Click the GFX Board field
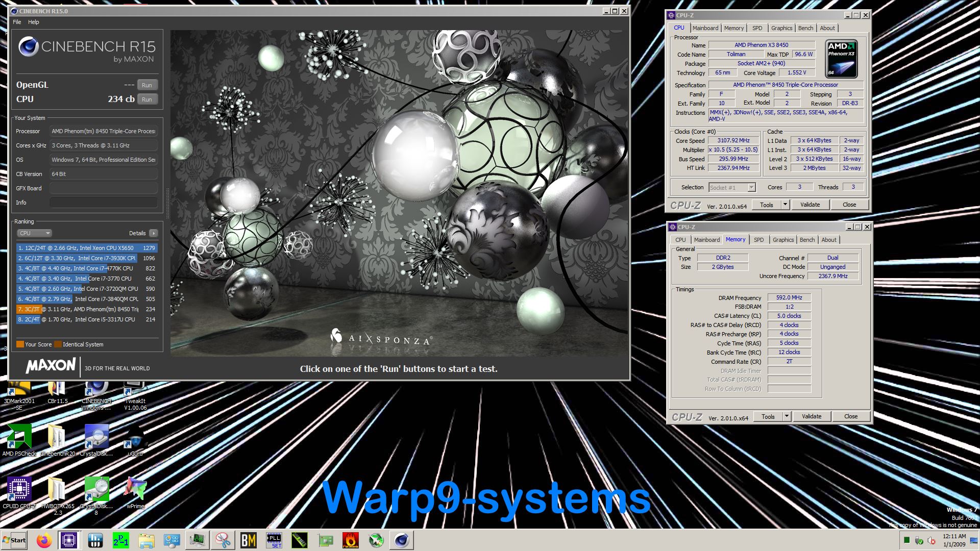Screen dimensions: 980x551 point(104,188)
